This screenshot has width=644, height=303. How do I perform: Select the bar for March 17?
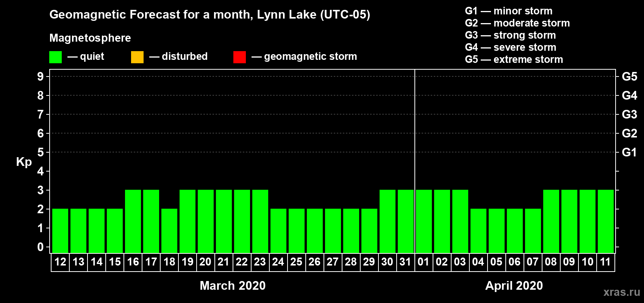tap(151, 221)
